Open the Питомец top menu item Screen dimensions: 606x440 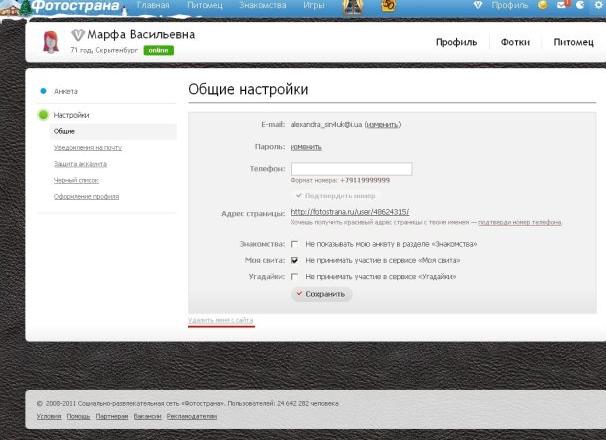205,5
